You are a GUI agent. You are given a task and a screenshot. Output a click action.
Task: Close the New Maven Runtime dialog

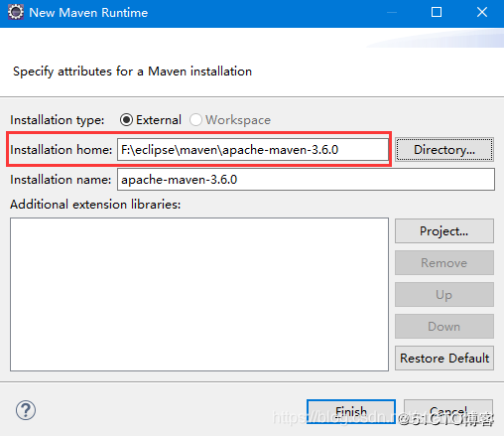(482, 12)
